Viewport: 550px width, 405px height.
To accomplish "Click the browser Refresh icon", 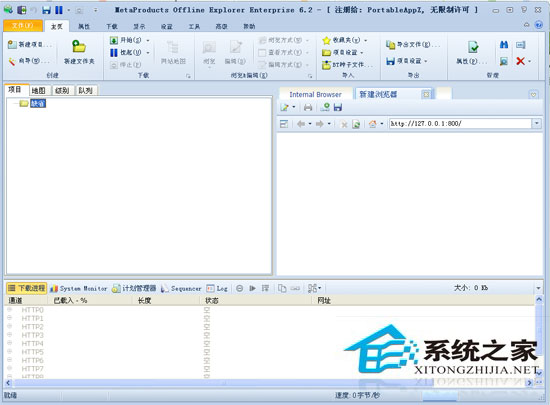I will click(356, 124).
